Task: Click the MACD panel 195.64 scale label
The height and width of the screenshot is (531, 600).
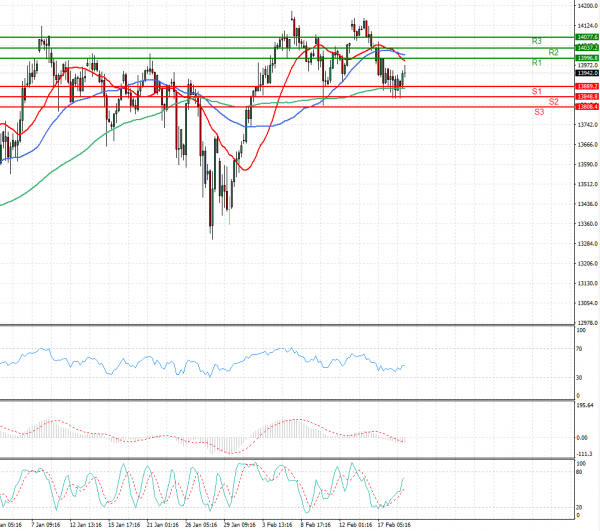Action: [585, 405]
